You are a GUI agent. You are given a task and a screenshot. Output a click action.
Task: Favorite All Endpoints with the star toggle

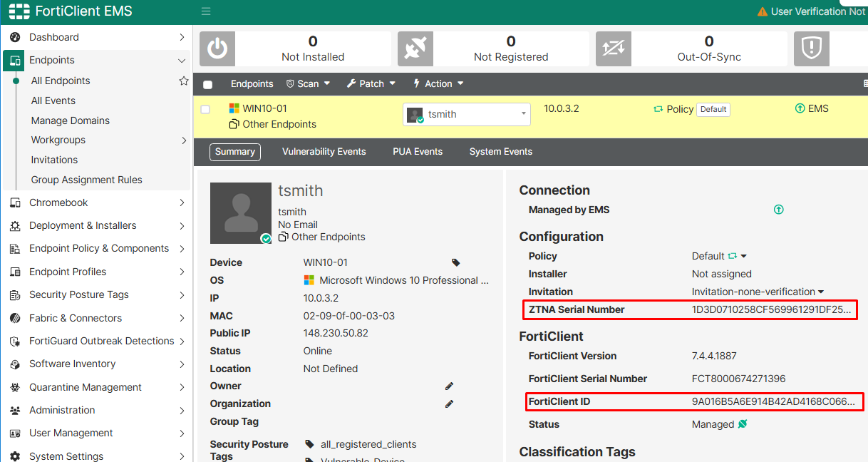pos(184,81)
